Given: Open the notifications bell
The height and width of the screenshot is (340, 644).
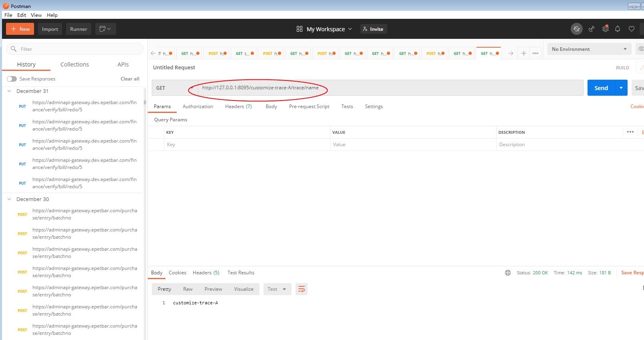Looking at the screenshot, I should pos(618,29).
